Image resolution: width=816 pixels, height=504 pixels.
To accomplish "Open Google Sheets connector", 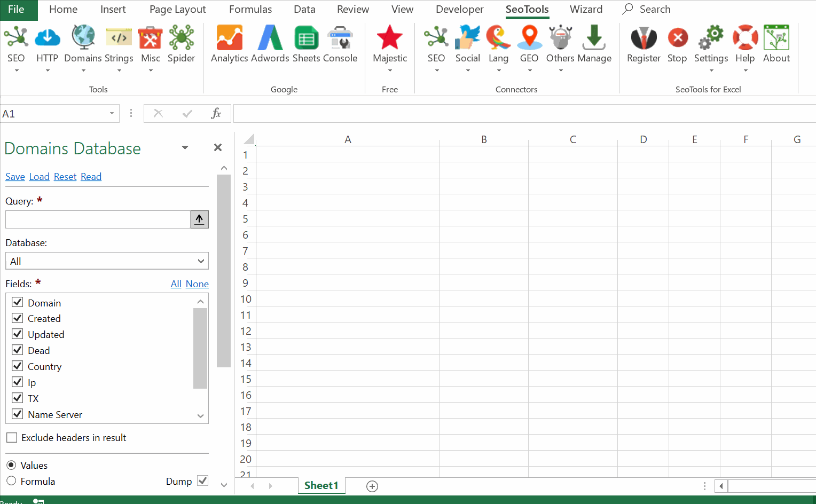I will click(x=306, y=37).
